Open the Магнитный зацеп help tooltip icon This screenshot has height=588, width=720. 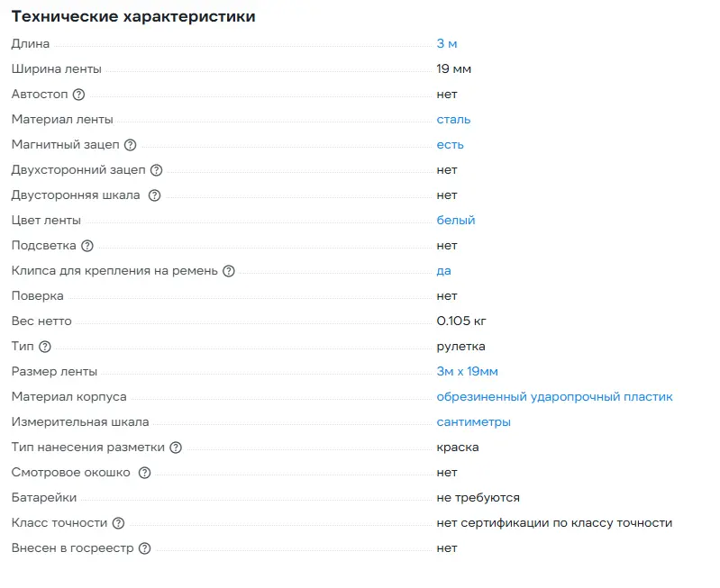click(130, 145)
